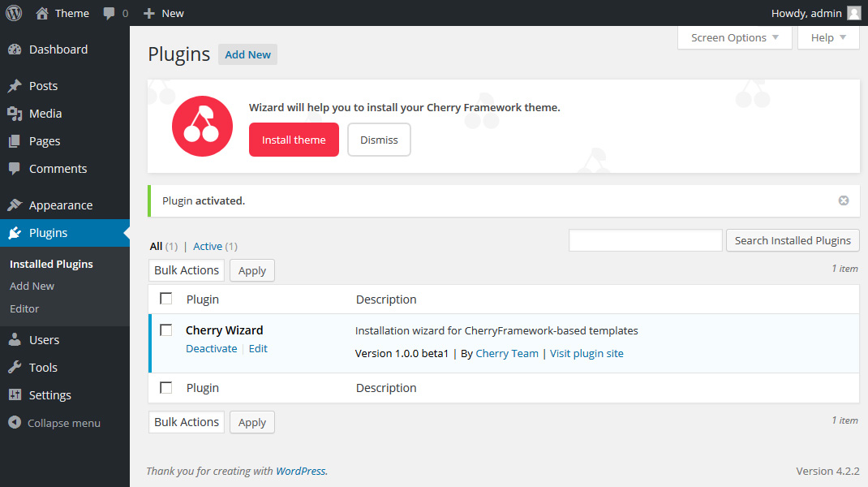Click the Media icon in sidebar
The image size is (868, 487).
(15, 114)
